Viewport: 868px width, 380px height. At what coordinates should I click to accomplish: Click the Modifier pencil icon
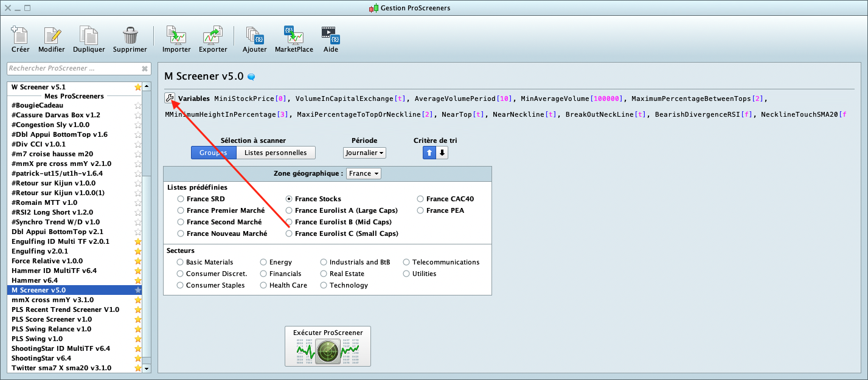tap(52, 36)
